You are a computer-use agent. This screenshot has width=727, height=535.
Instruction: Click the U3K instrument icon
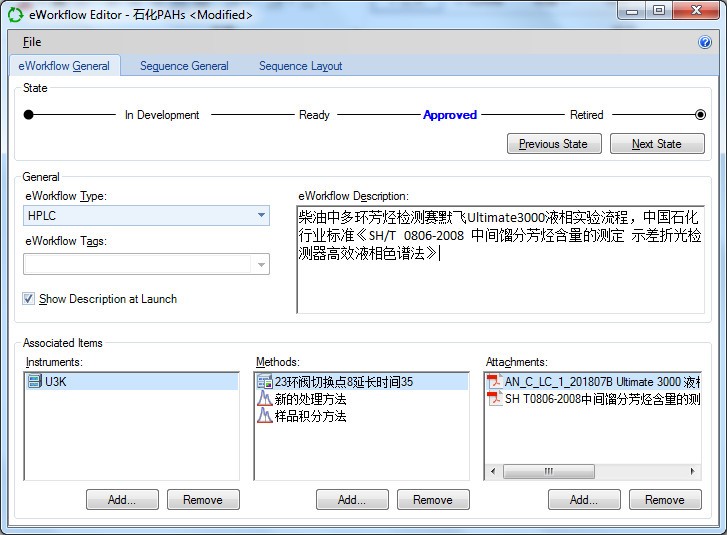click(x=35, y=381)
